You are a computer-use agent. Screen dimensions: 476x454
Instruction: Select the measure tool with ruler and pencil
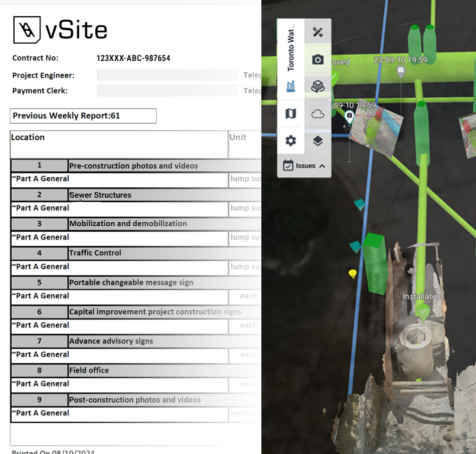318,32
